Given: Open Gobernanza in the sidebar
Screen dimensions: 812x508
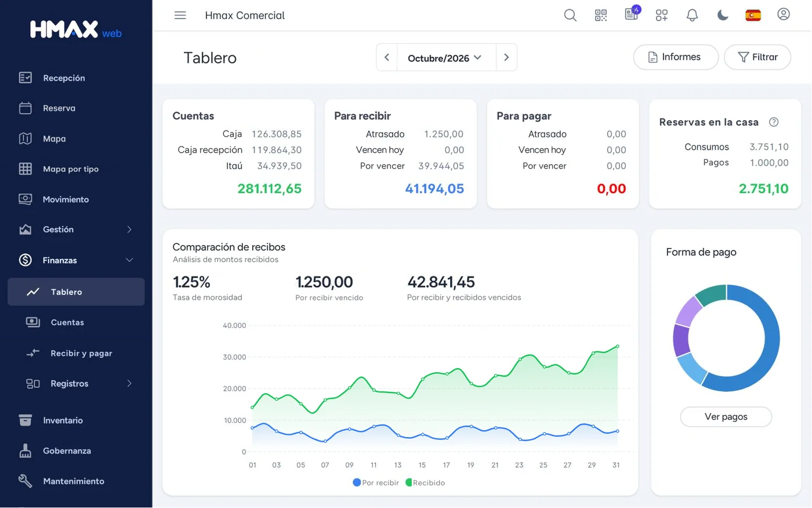Looking at the screenshot, I should [x=76, y=451].
